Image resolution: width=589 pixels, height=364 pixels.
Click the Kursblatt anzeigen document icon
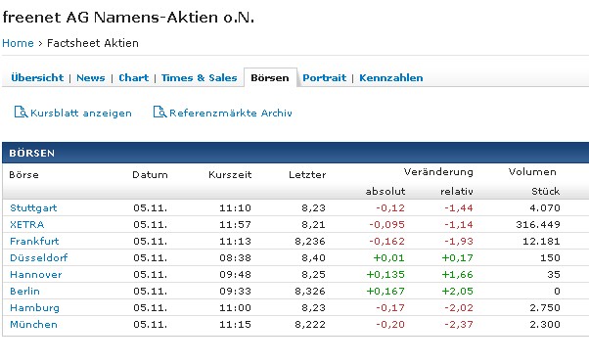coord(21,112)
